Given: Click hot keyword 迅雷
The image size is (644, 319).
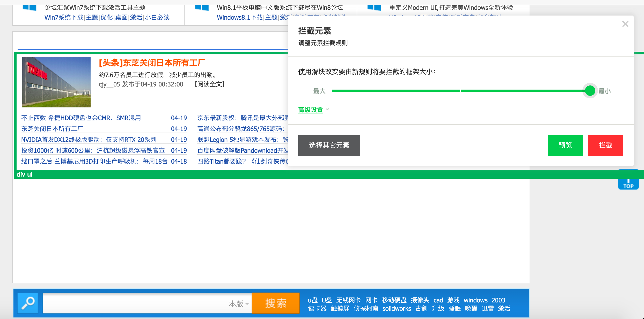Looking at the screenshot, I should tap(488, 308).
